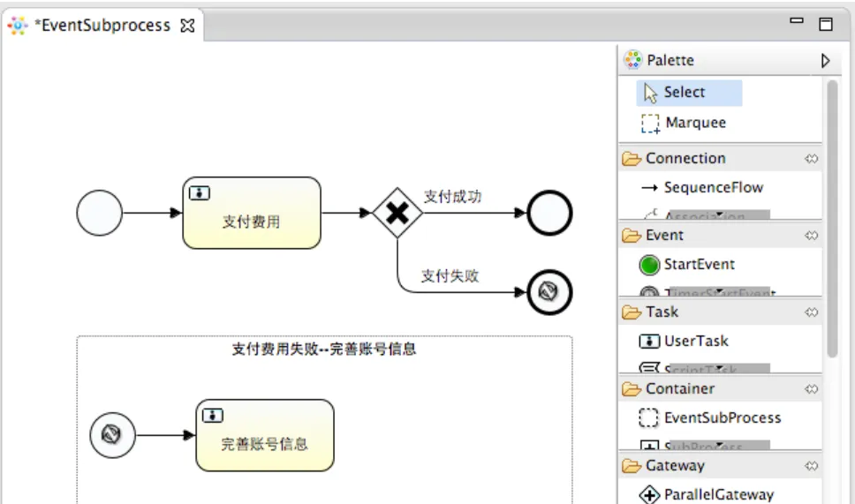
Task: Click the Palette header title
Action: [670, 60]
